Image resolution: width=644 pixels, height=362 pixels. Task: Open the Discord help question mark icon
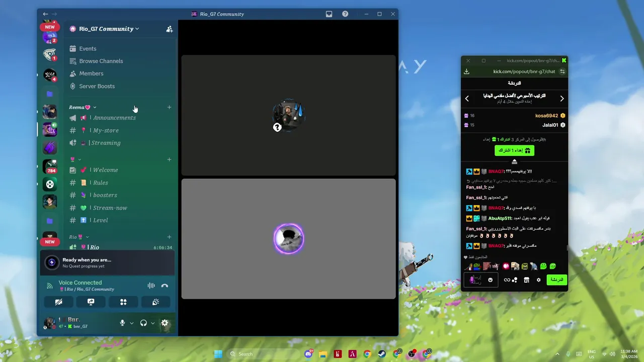coord(345,14)
